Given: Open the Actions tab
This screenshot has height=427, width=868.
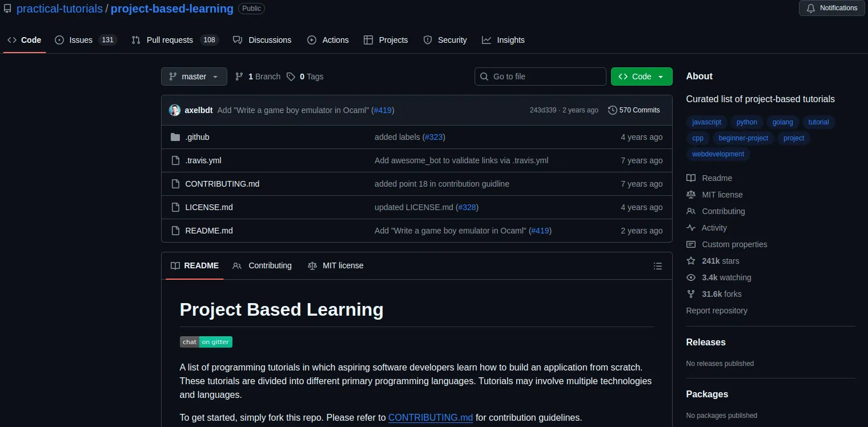Looking at the screenshot, I should tap(328, 40).
